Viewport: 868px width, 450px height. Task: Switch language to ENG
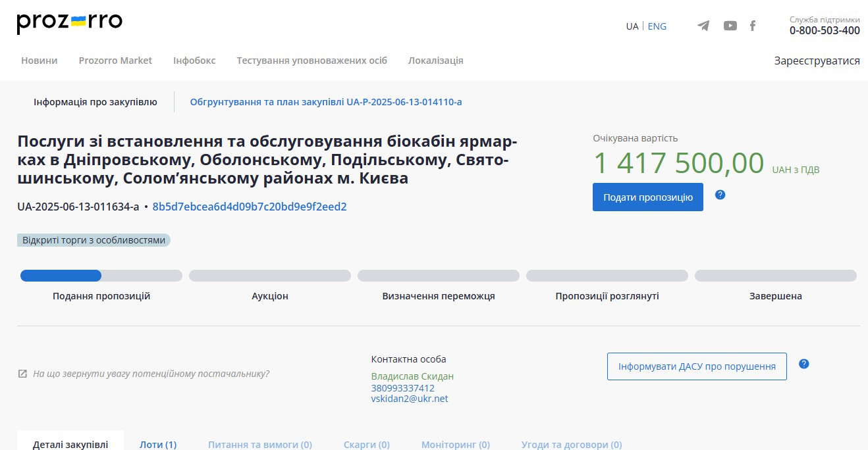point(657,26)
